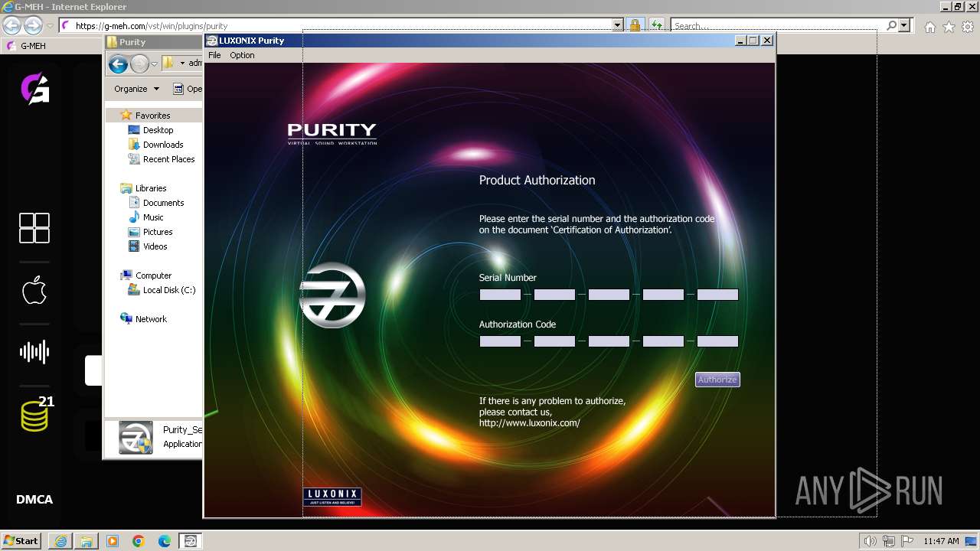Open the Internet Explorer Tools gear
This screenshot has height=551, width=980.
pos(968,27)
